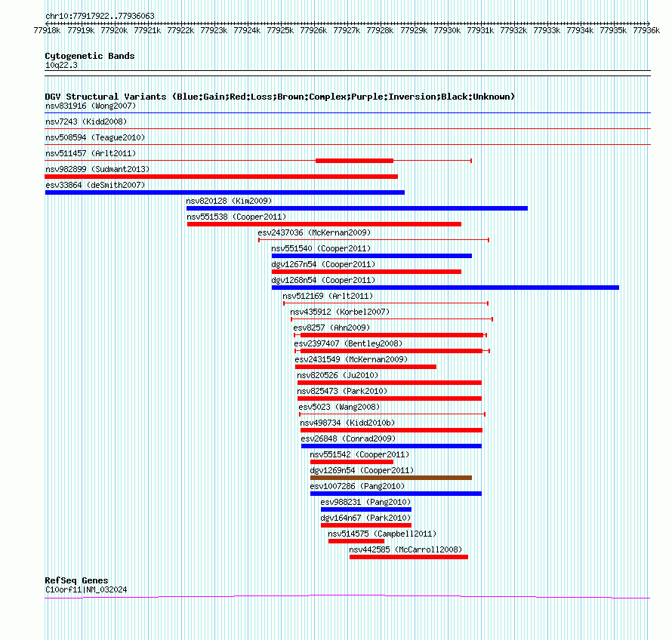
Task: Click the esv2397407 (Bentley2008) label
Action: pos(348,343)
